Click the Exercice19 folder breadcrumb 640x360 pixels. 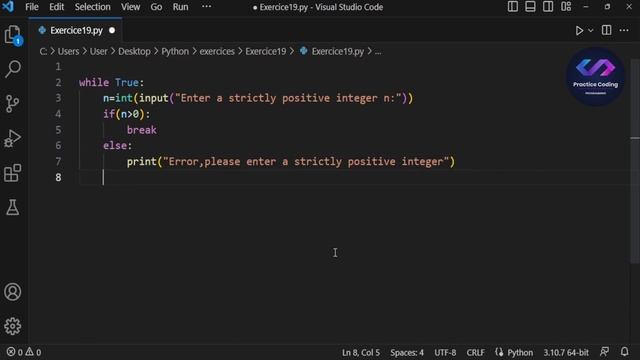coord(266,51)
